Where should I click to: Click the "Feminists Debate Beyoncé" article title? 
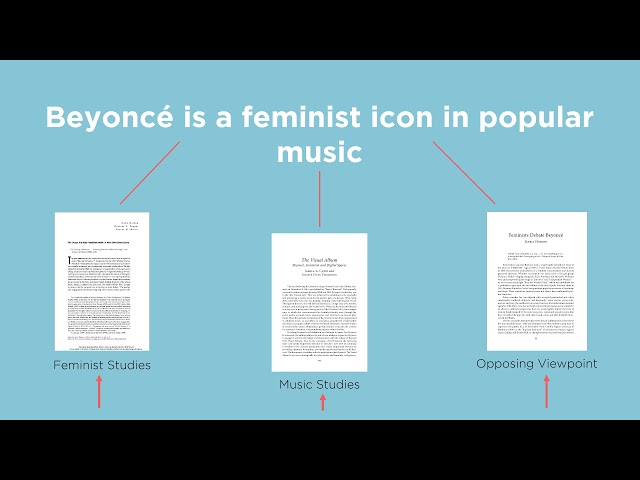click(536, 235)
